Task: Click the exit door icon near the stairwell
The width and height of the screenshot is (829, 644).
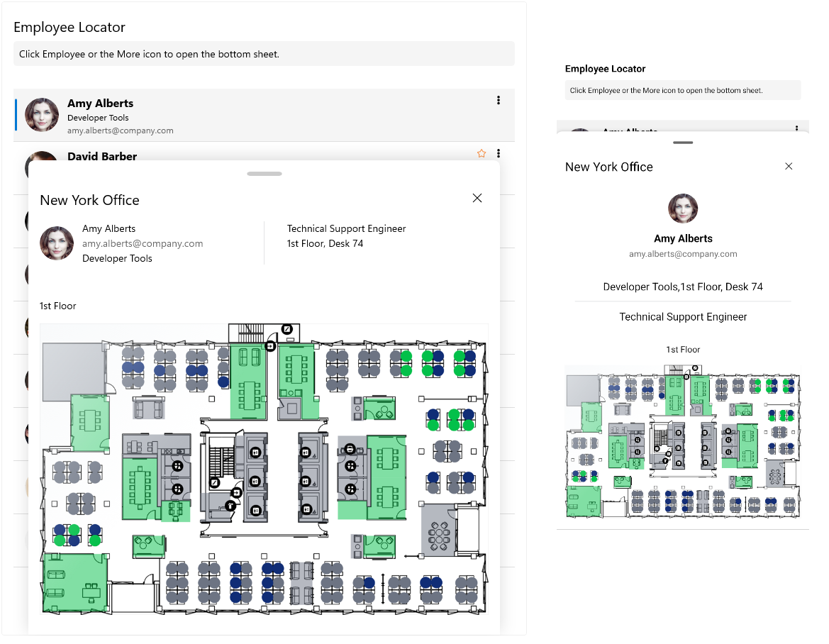Action: [x=270, y=346]
